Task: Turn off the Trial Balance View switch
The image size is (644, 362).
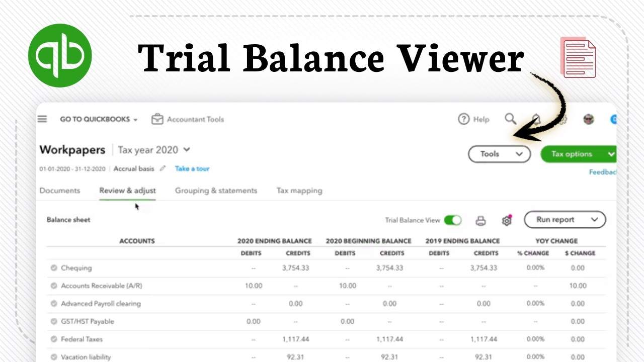Action: (453, 220)
